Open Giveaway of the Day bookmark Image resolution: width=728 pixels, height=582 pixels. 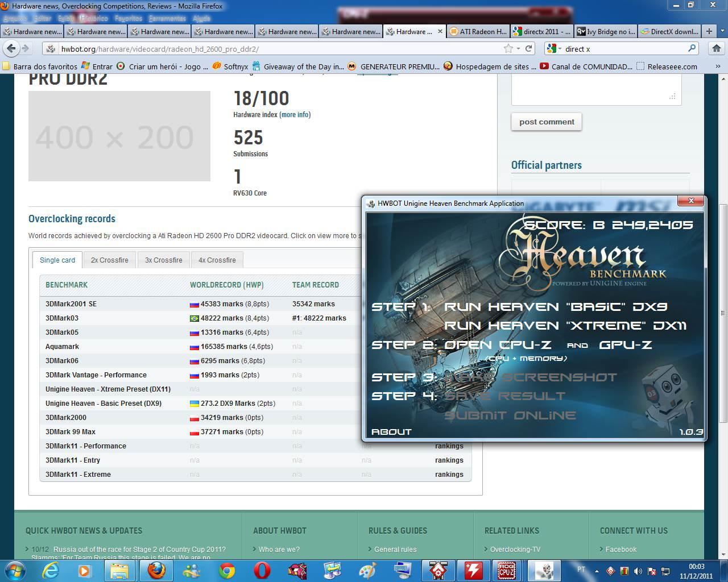coord(298,66)
